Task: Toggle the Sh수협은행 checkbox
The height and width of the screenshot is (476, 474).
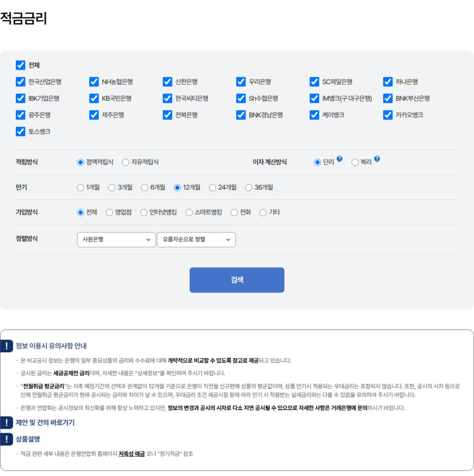Action: [241, 99]
